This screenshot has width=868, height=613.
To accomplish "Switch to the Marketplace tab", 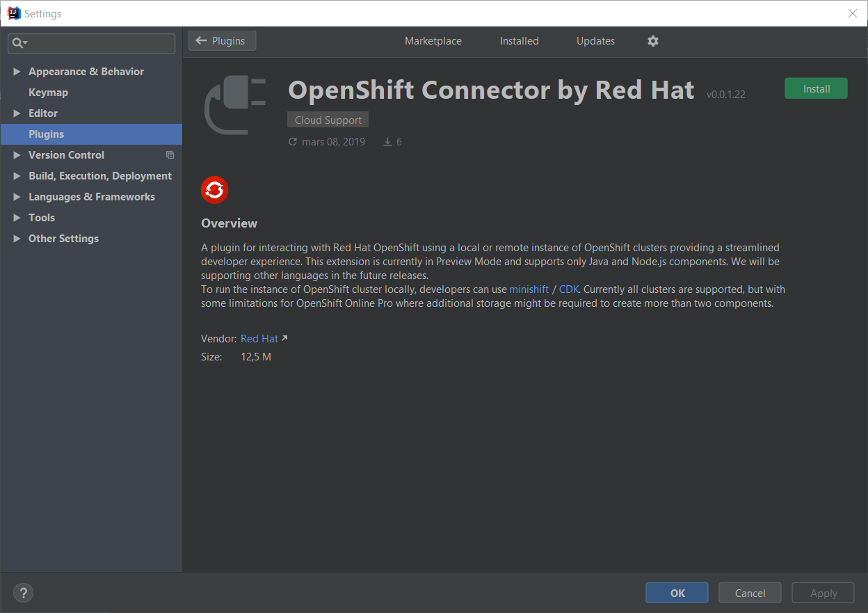I will point(433,41).
